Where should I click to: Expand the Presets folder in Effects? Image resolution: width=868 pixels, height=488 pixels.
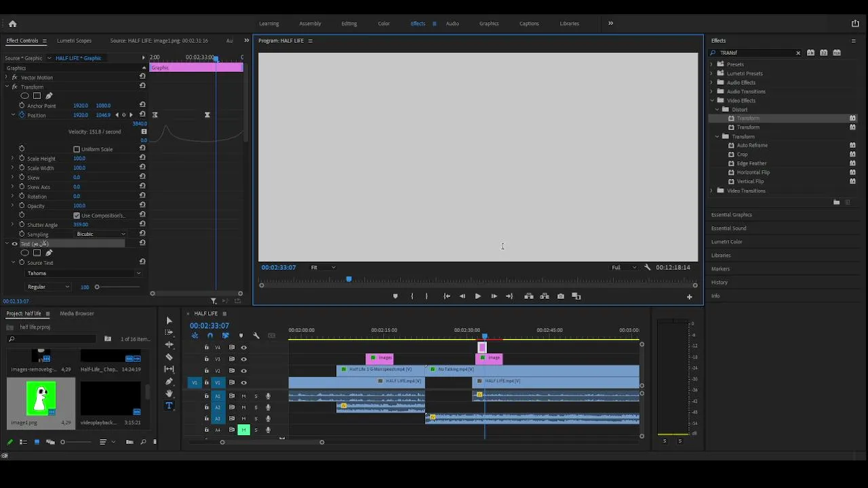[x=712, y=64]
